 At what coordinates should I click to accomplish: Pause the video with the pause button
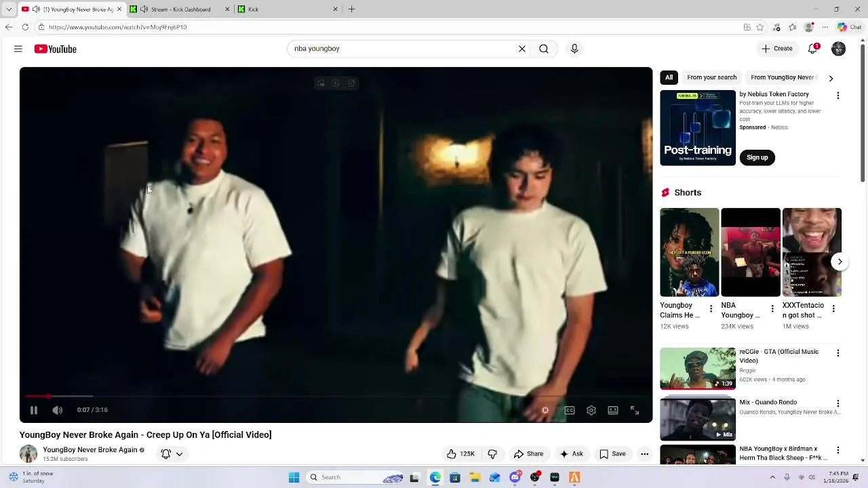[x=34, y=410]
